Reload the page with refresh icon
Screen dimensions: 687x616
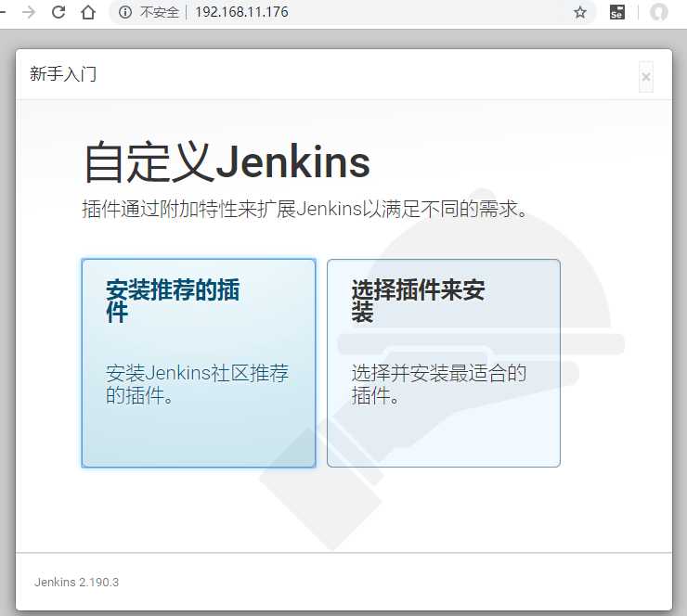[x=58, y=12]
